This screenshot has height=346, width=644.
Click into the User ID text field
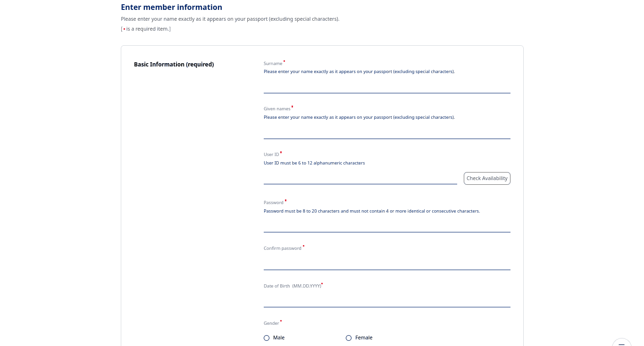coord(360,177)
